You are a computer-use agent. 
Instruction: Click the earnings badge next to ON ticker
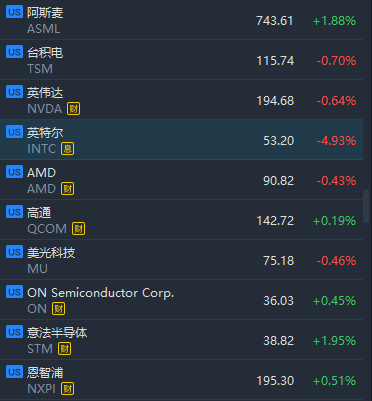click(58, 309)
